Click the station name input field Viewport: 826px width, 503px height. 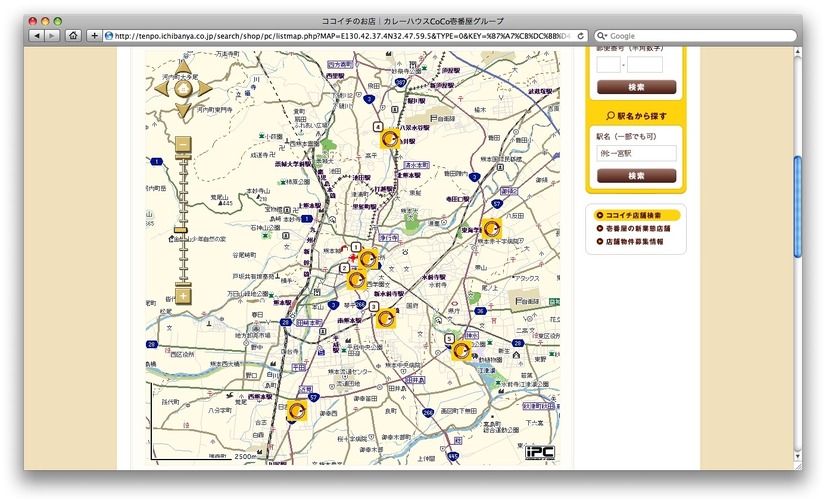pos(636,153)
